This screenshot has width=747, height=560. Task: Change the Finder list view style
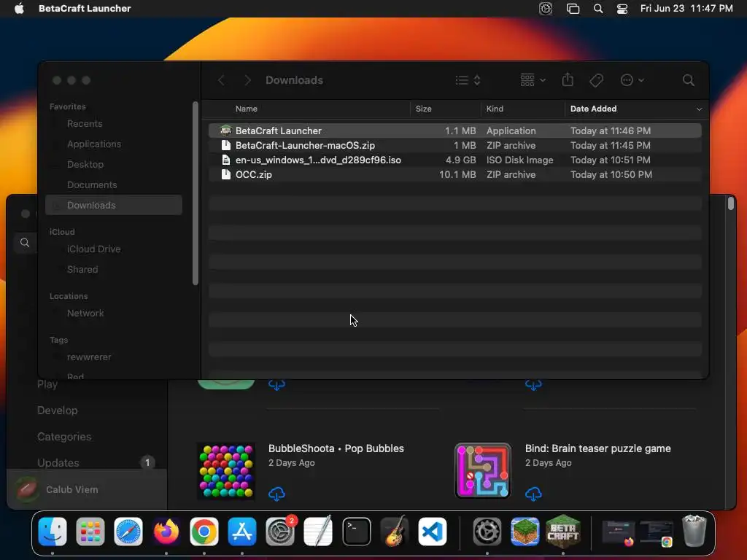coord(468,80)
